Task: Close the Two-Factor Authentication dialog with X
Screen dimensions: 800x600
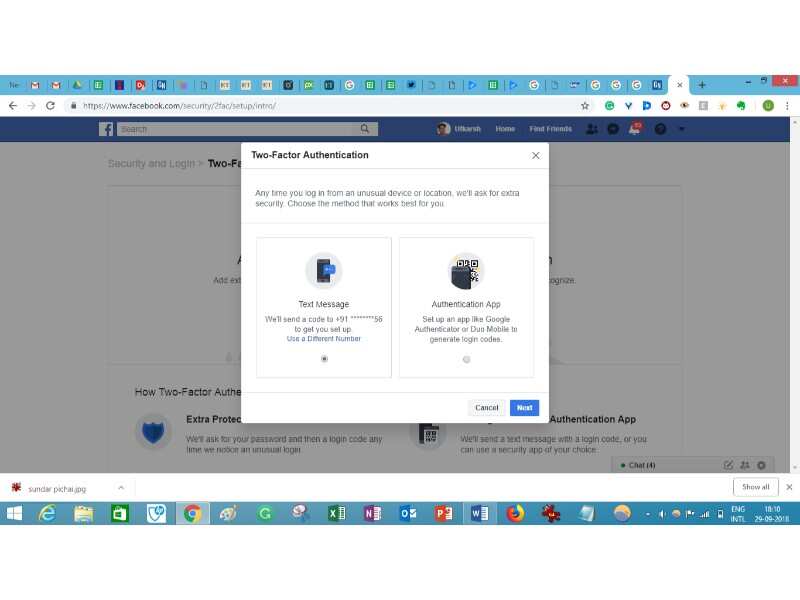Action: [535, 156]
